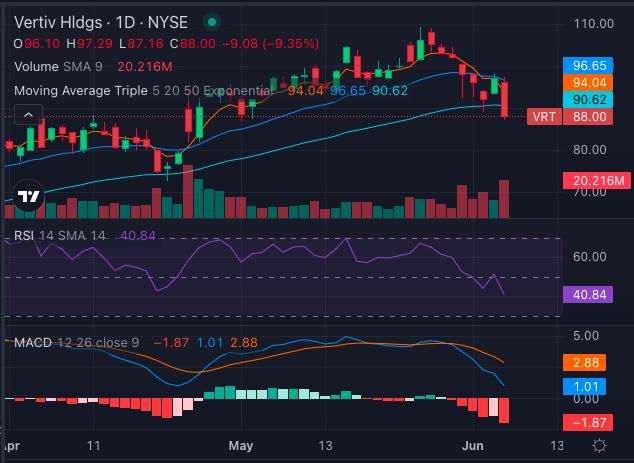Click the latest red volume bar
The height and width of the screenshot is (463, 634).
click(504, 199)
